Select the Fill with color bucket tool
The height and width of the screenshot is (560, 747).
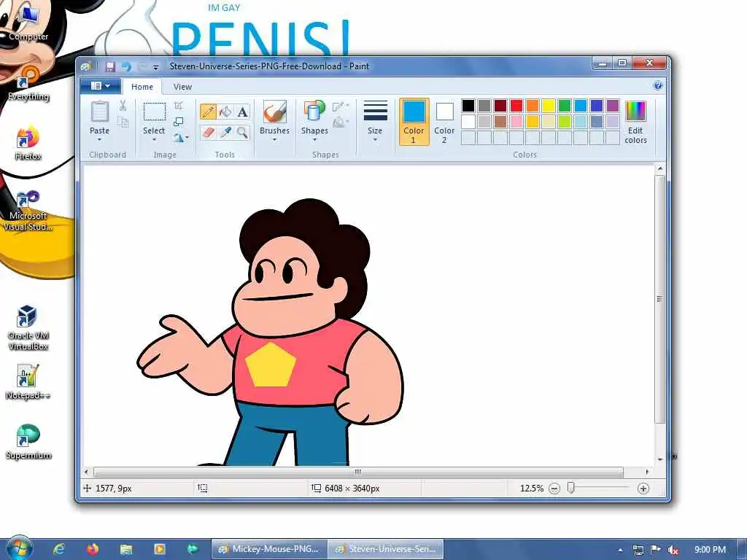click(x=225, y=112)
